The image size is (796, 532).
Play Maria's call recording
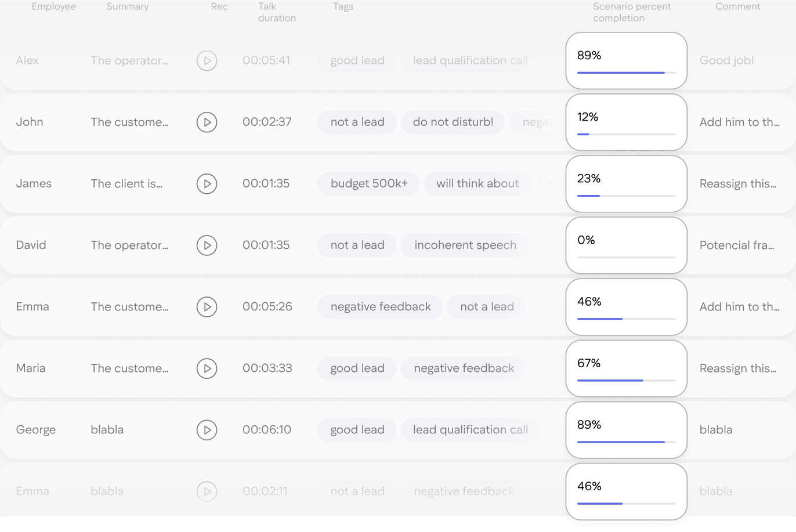(x=207, y=368)
